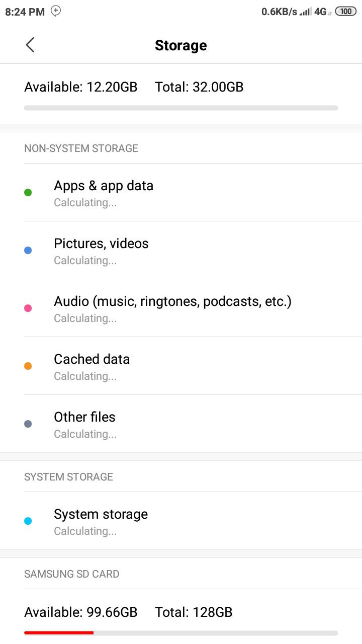Select Other files entry
362x644 pixels.
[181, 424]
